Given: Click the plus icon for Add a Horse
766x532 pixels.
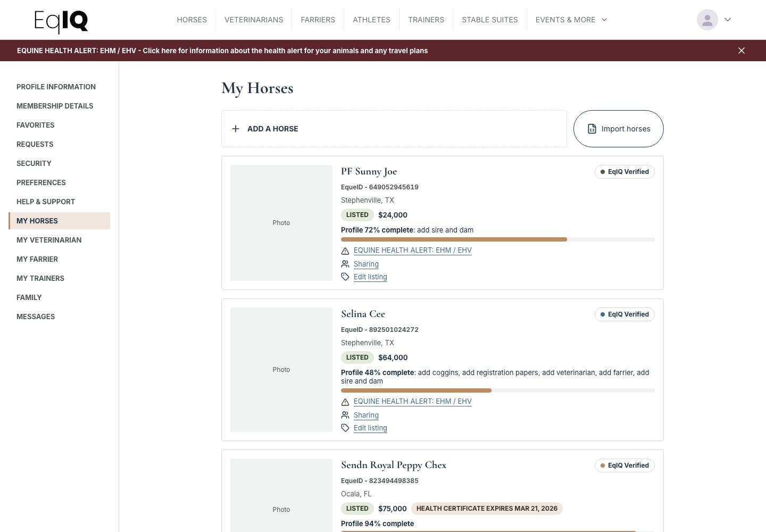Looking at the screenshot, I should tap(236, 129).
